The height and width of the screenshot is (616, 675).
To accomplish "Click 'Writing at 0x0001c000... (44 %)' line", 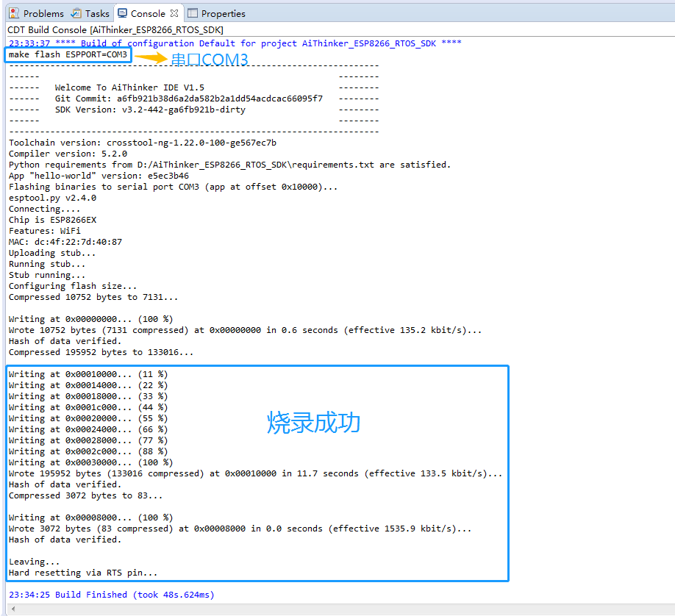I will point(88,407).
